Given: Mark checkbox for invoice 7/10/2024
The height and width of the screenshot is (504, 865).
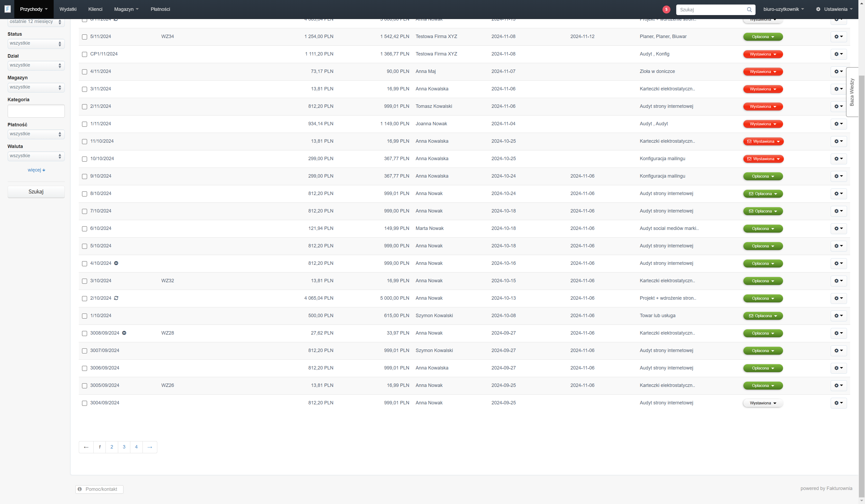Looking at the screenshot, I should 84,211.
